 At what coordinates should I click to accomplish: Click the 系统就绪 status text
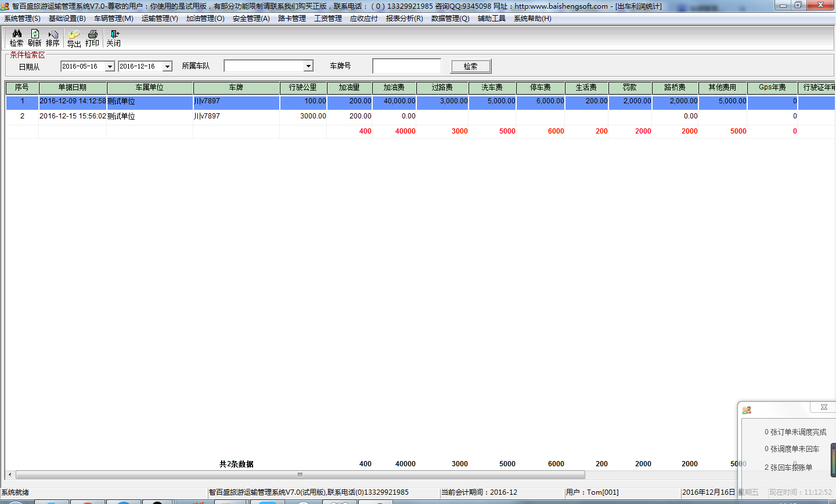[x=15, y=492]
